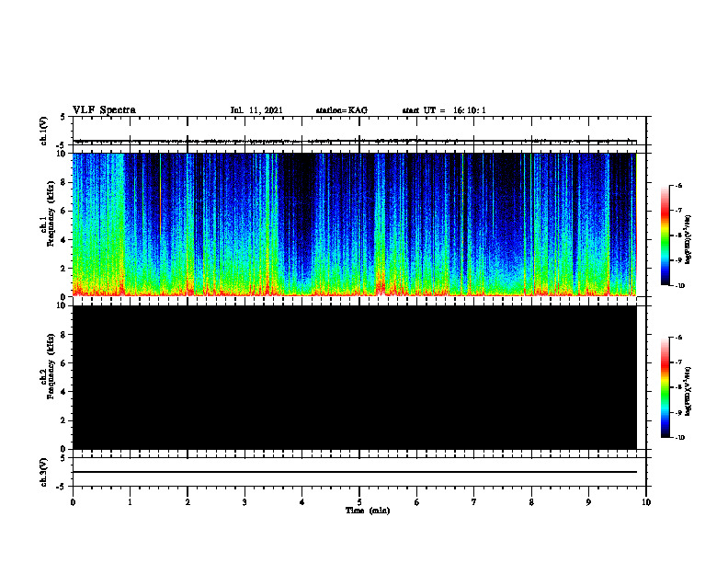Click the flat ch.3 voltage trace

click(354, 472)
